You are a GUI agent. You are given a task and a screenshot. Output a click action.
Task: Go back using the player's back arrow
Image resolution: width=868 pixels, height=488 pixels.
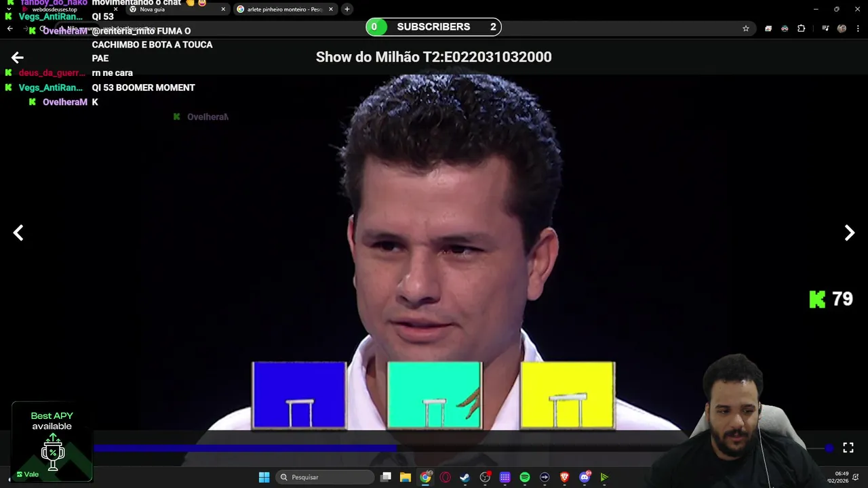(x=17, y=58)
